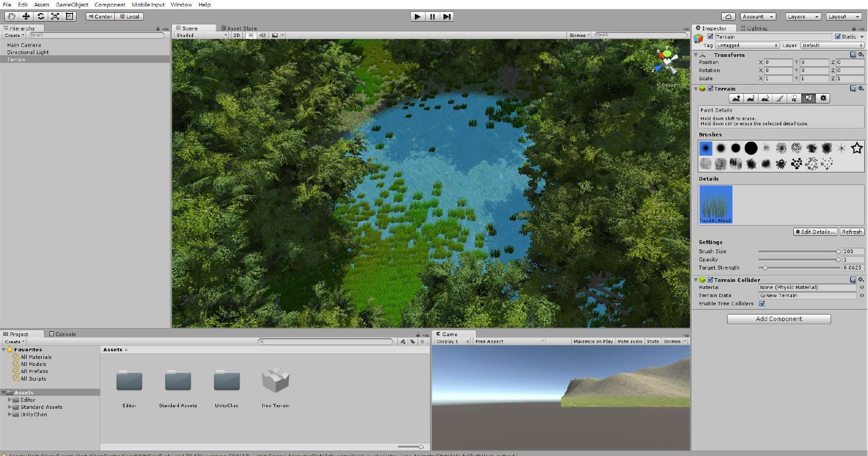Click the Edit Details button
Screen dimensions: 868x456
815,232
